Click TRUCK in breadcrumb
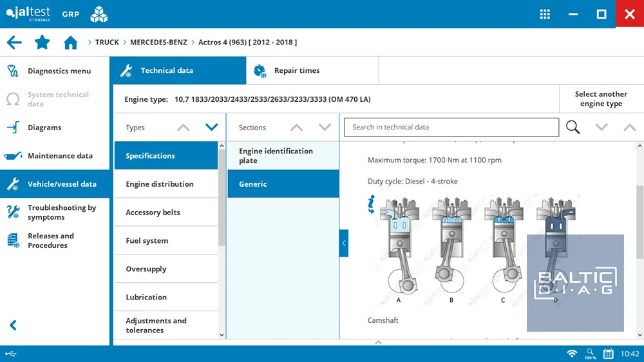Screen dimensions: 644x362 [107, 43]
